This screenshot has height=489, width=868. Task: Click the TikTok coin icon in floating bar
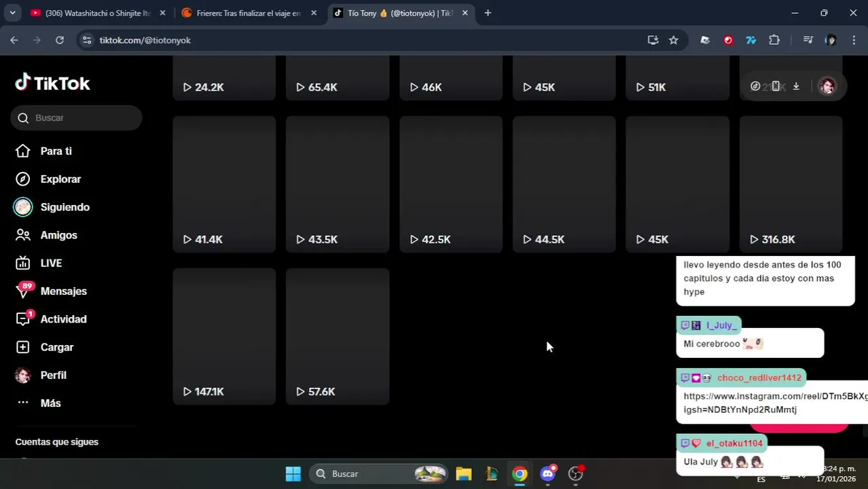755,86
